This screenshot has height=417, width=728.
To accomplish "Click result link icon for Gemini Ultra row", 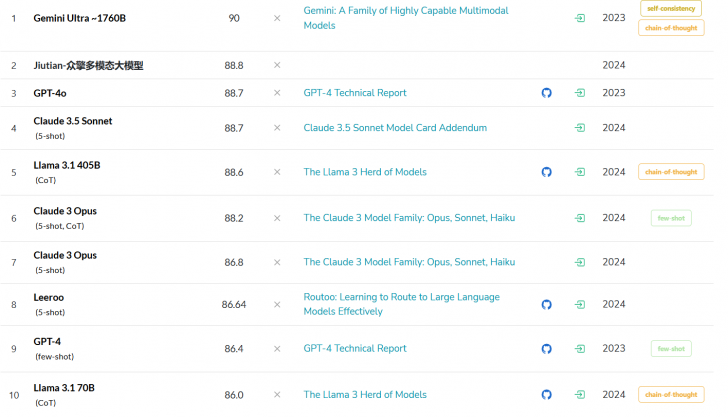I will tap(580, 18).
